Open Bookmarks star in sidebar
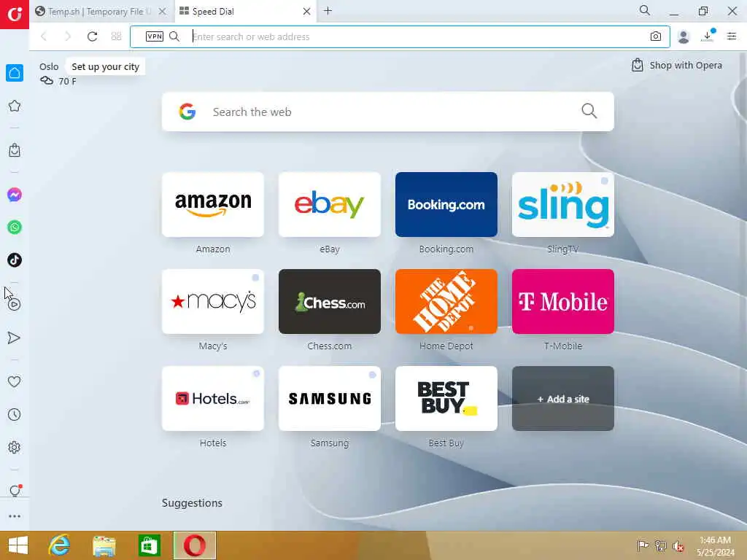747x560 pixels. [15, 106]
